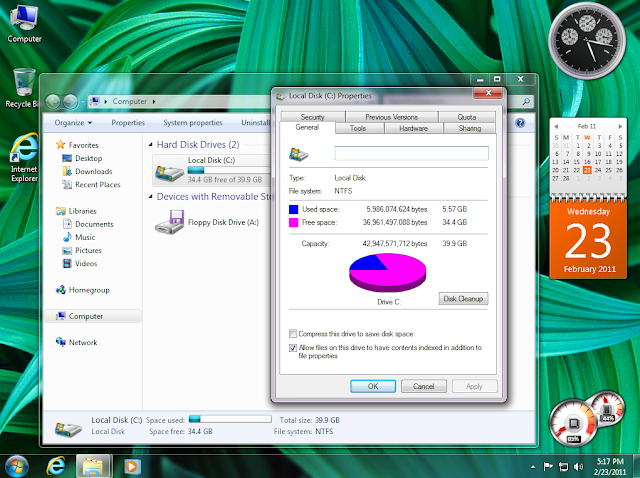The height and width of the screenshot is (478, 640).
Task: Open Recent Places under Favorites
Action: (98, 185)
